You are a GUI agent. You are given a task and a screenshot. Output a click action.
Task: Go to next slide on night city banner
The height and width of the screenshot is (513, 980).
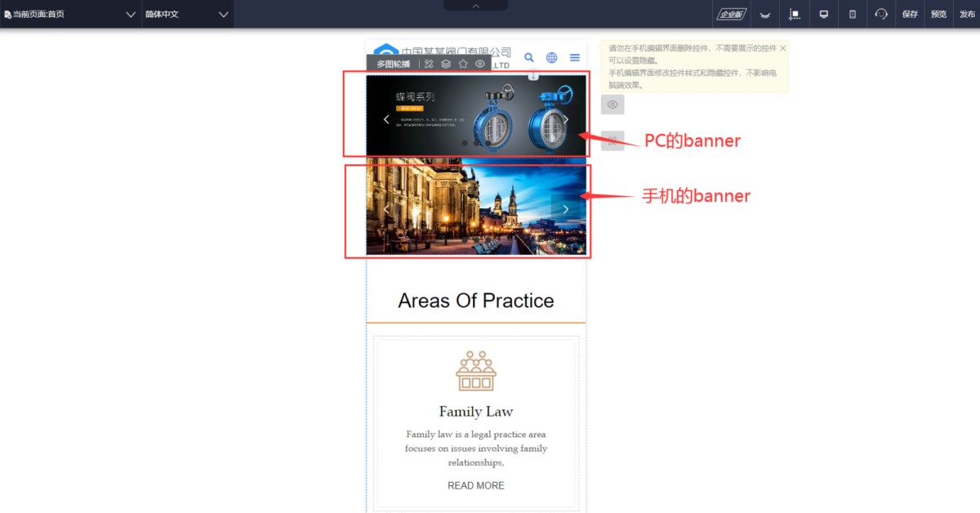click(x=566, y=209)
